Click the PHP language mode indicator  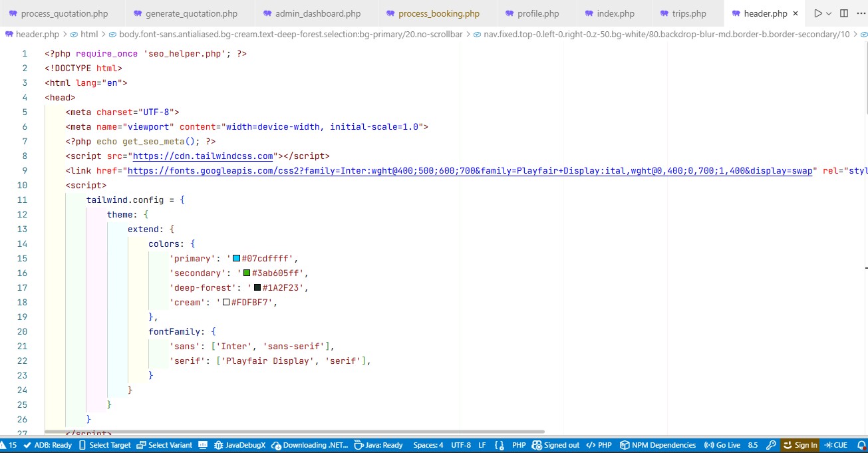519,445
